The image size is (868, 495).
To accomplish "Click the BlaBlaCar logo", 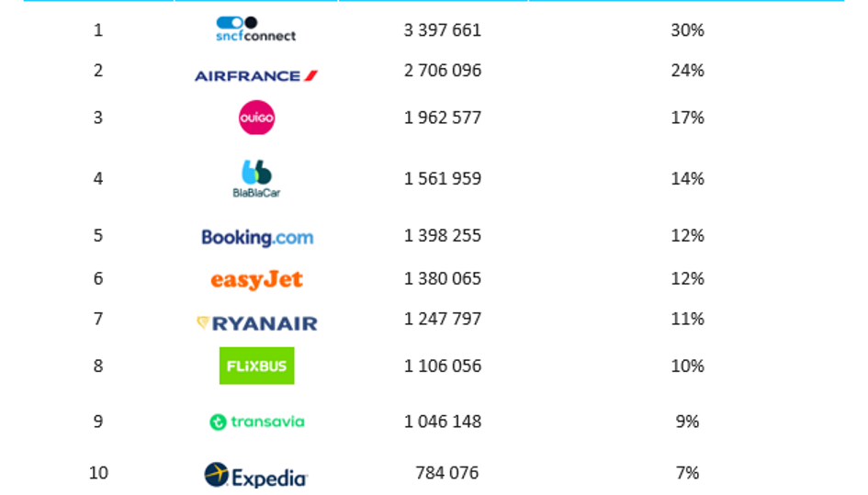I will click(256, 179).
